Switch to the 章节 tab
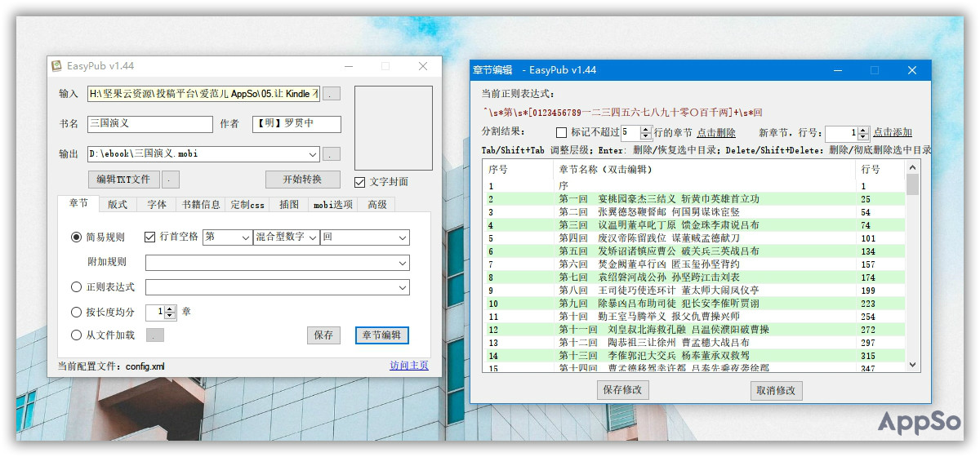The width and height of the screenshot is (980, 457). tap(78, 203)
